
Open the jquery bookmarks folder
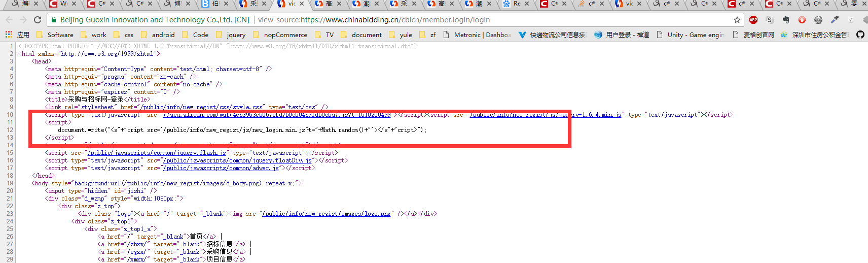coord(231,35)
